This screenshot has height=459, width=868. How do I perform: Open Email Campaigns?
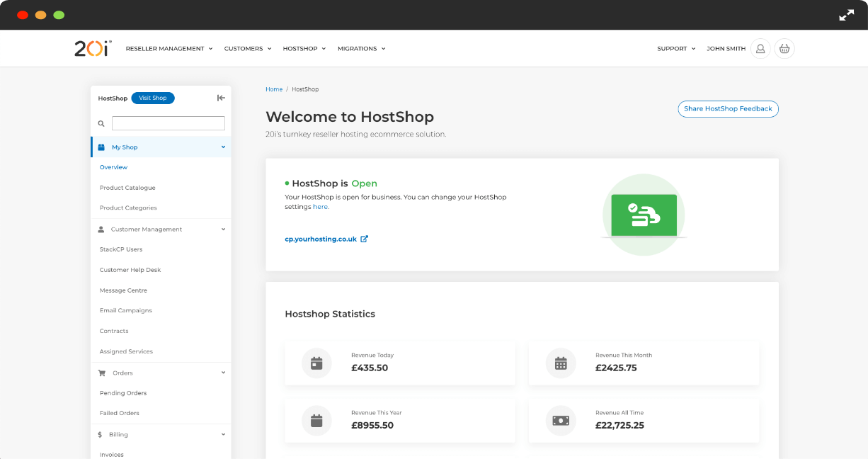126,310
